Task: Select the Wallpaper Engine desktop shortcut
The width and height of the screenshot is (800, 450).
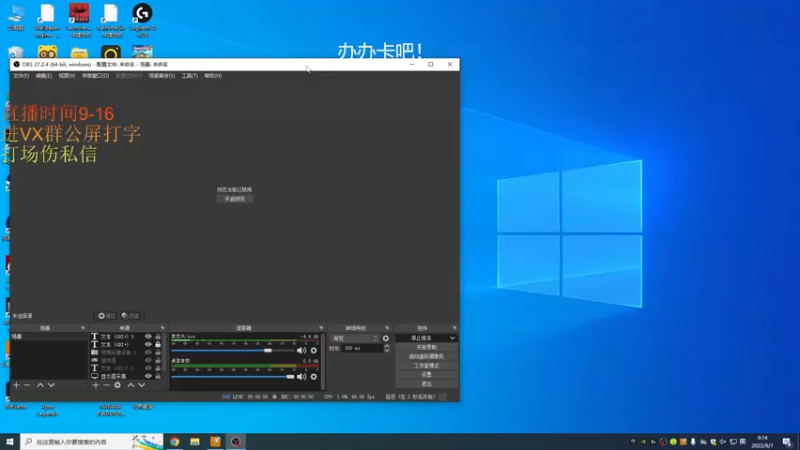Action: (47, 20)
